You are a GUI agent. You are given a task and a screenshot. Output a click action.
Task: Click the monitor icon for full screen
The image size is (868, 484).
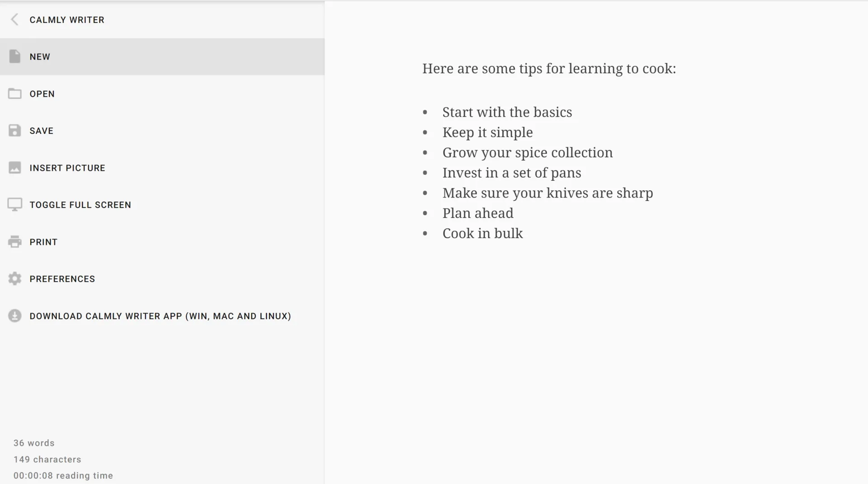[14, 205]
